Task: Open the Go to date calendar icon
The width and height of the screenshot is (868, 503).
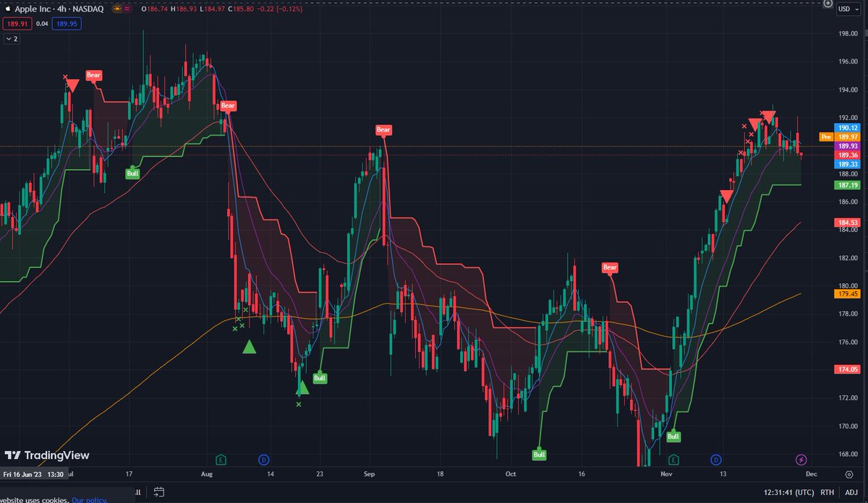Action: click(x=158, y=492)
